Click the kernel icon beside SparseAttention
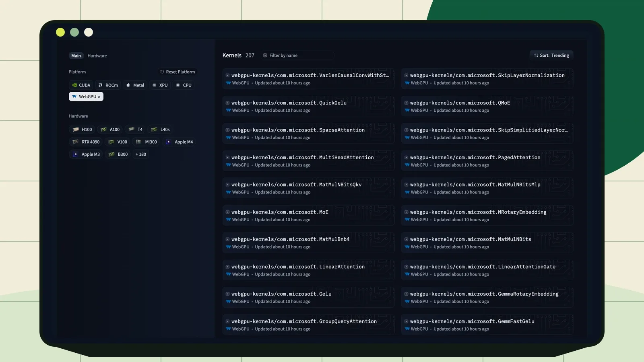Screen dimensions: 644x362 coord(227,130)
